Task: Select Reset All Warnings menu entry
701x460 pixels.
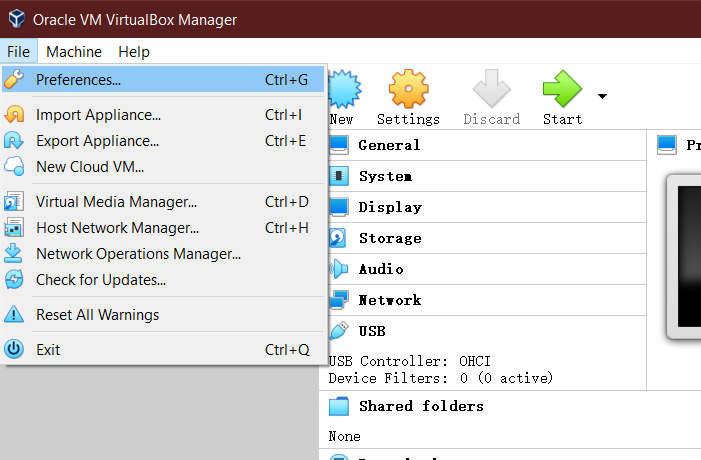Action: tap(163, 314)
